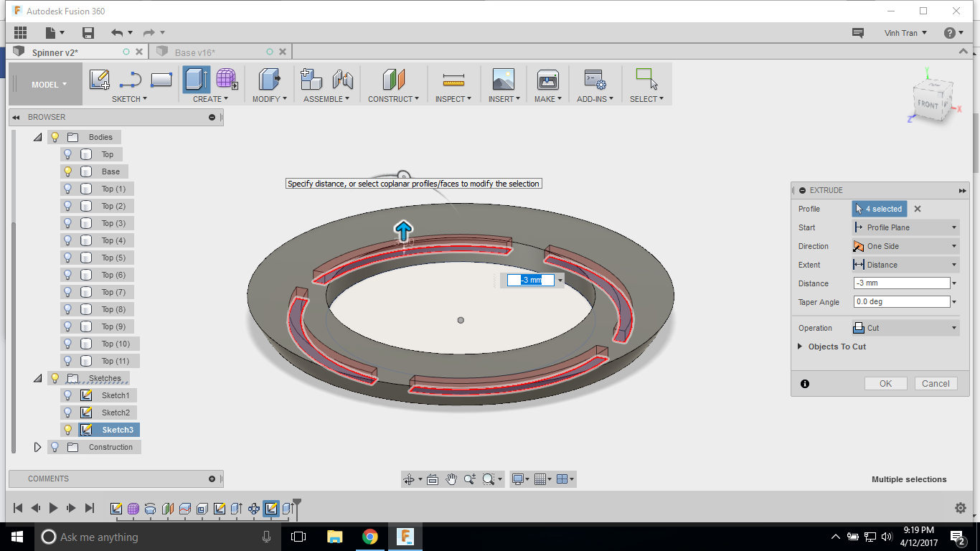Image resolution: width=980 pixels, height=551 pixels.
Task: Toggle visibility bulb of Bodies folder
Action: click(55, 137)
